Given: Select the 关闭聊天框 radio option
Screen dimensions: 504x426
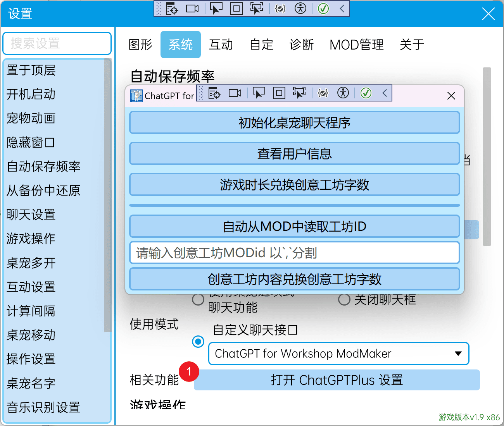Looking at the screenshot, I should [x=344, y=299].
